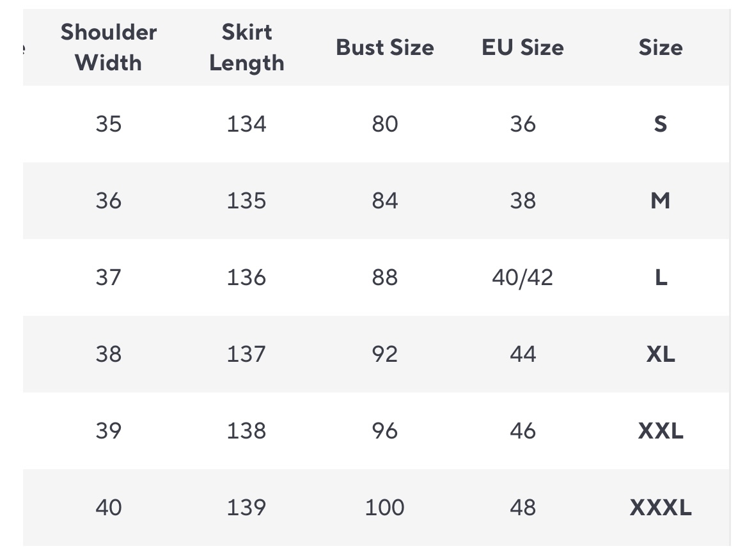Screen dimensions: 754x560
Task: Select the L size cell
Action: pyautogui.click(x=661, y=277)
